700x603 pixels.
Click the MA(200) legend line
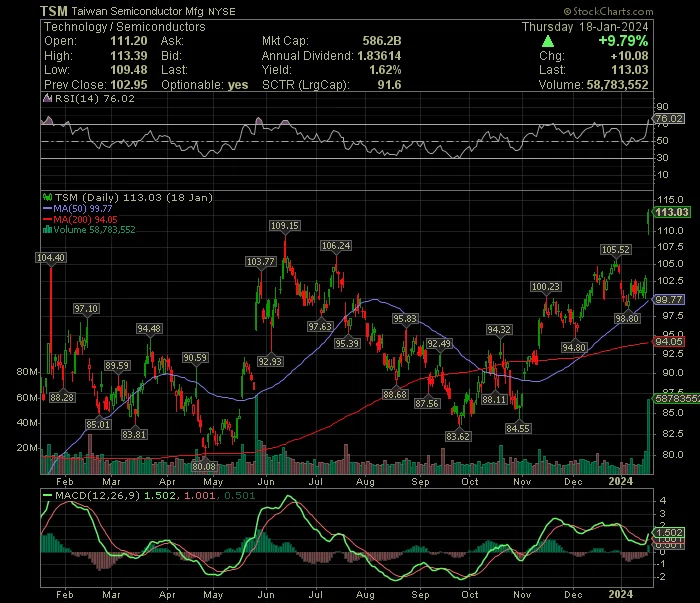pyautogui.click(x=47, y=219)
